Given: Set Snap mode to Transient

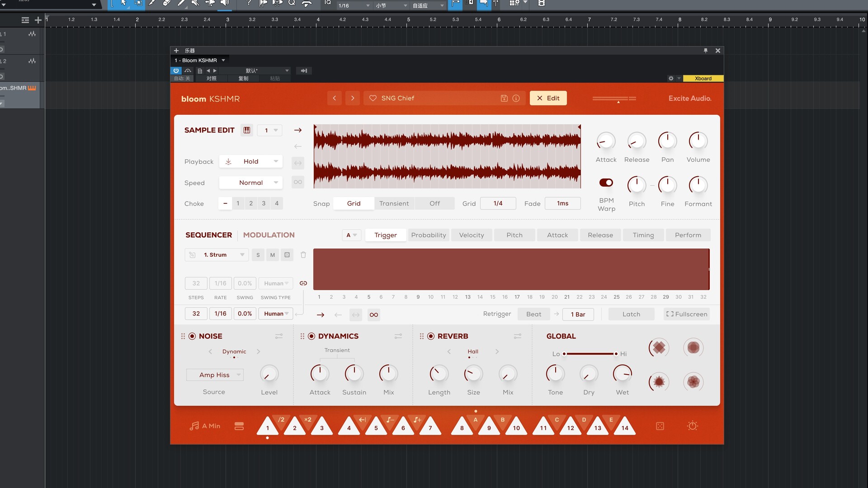Looking at the screenshot, I should point(394,203).
